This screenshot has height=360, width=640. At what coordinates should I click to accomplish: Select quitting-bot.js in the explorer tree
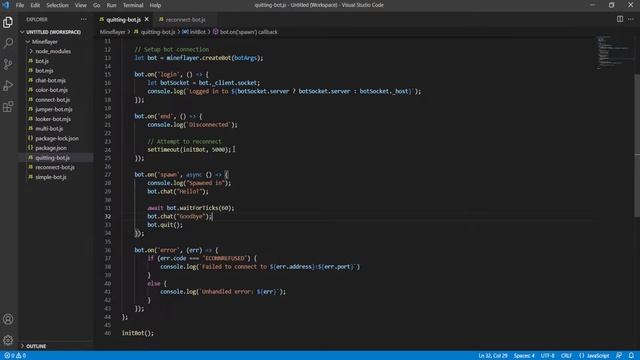click(x=52, y=158)
